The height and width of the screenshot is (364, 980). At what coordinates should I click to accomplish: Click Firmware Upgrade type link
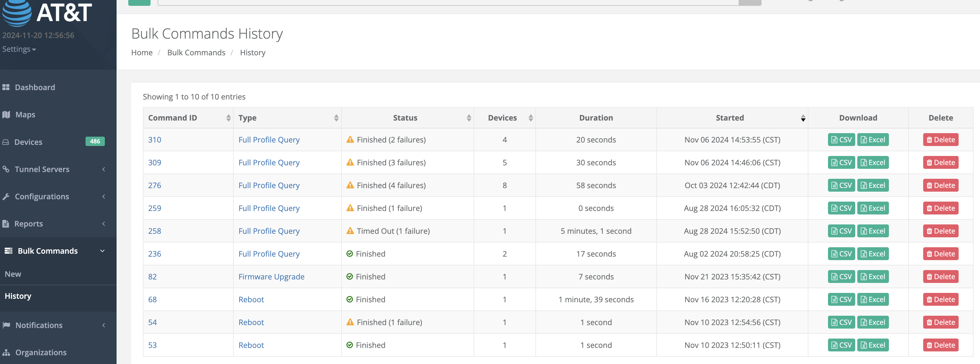271,277
